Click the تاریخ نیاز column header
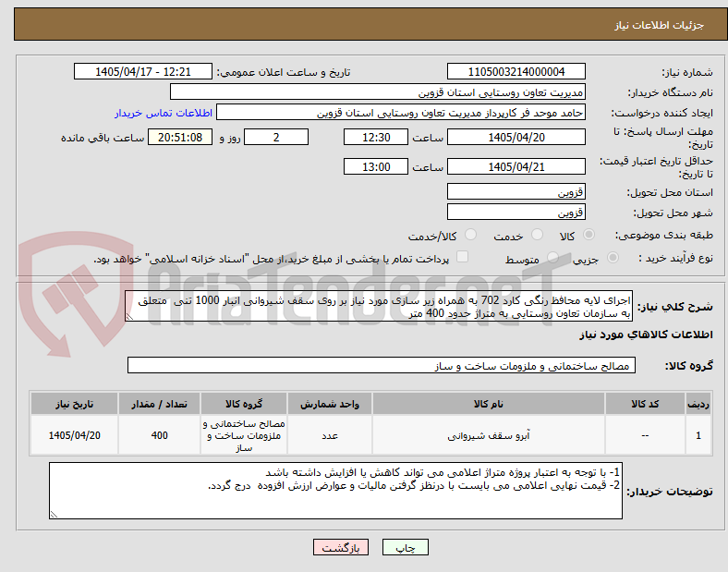728x572 pixels. [x=74, y=404]
